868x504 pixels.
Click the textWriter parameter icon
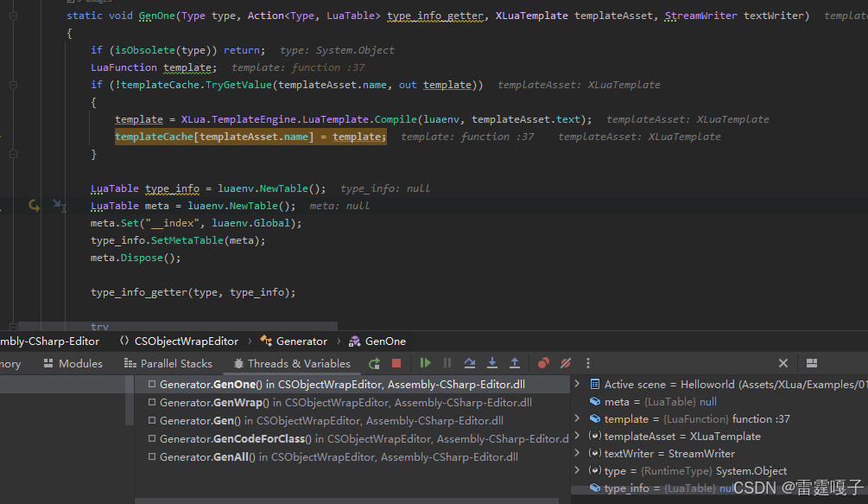[595, 453]
